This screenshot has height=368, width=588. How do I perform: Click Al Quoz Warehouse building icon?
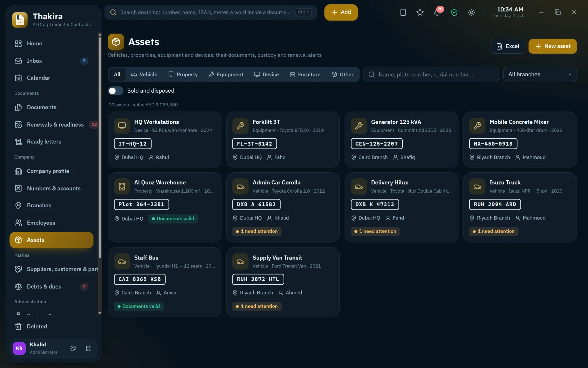point(122,186)
